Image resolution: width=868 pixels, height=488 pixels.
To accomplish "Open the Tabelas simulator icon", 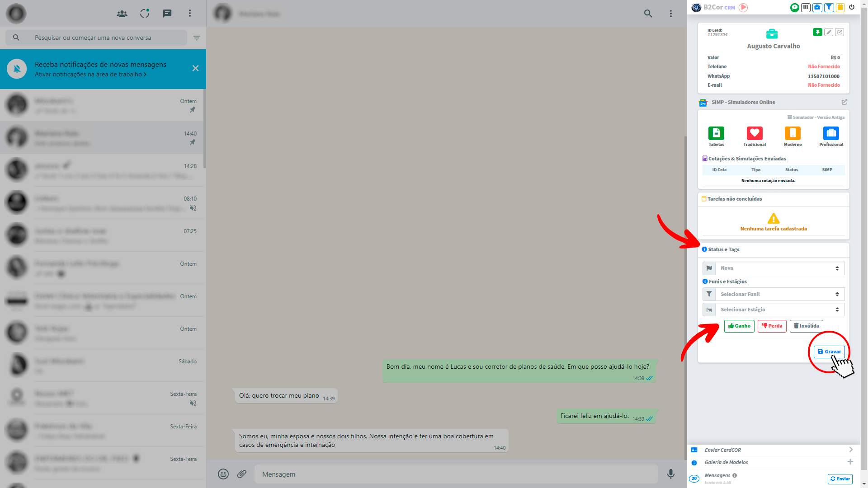I will pos(716,134).
